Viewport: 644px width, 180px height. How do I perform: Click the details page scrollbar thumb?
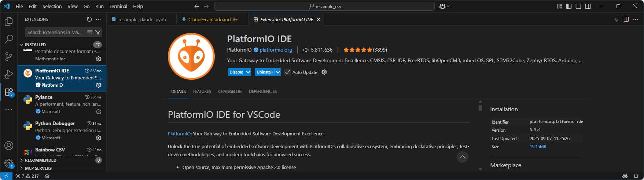[x=480, y=108]
